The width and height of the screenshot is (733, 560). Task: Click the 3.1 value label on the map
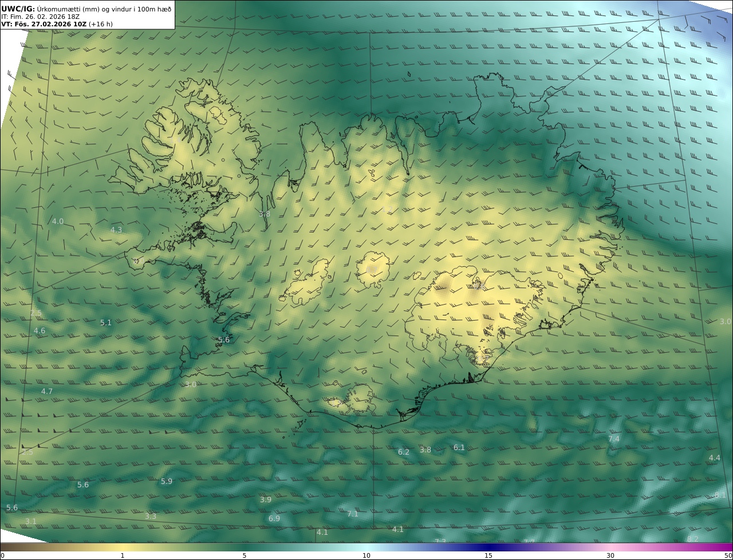coord(31,521)
